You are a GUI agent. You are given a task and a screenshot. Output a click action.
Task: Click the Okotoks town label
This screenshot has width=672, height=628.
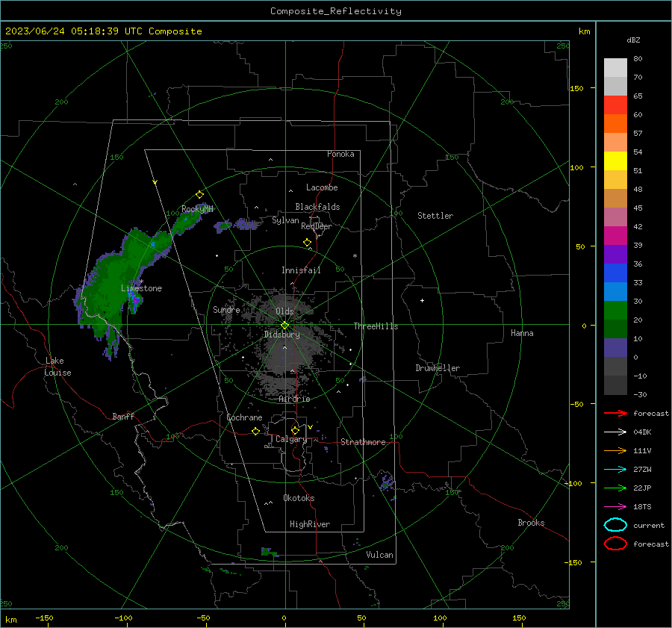coord(299,498)
